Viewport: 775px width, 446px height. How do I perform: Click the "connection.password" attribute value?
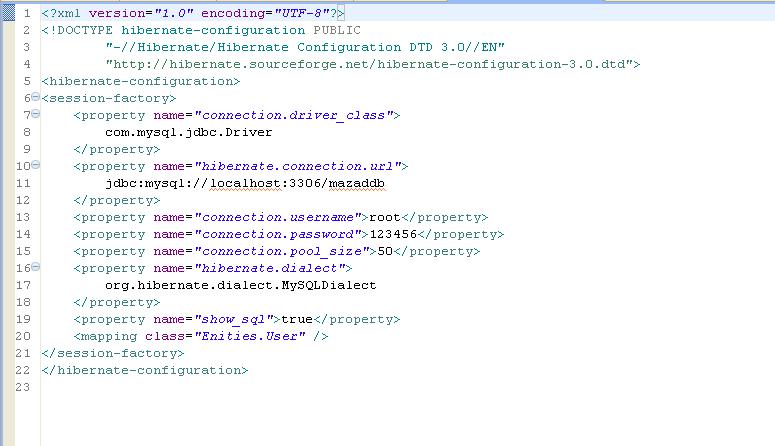click(278, 234)
